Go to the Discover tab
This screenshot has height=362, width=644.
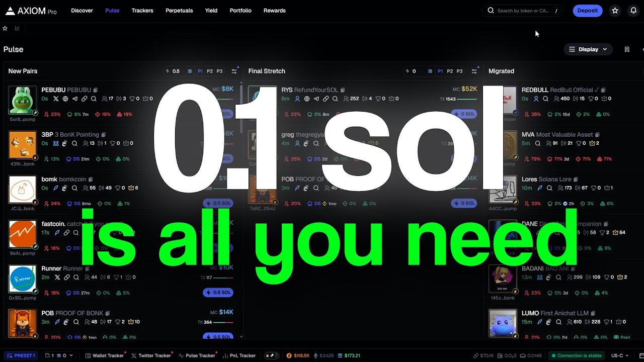pyautogui.click(x=82, y=11)
